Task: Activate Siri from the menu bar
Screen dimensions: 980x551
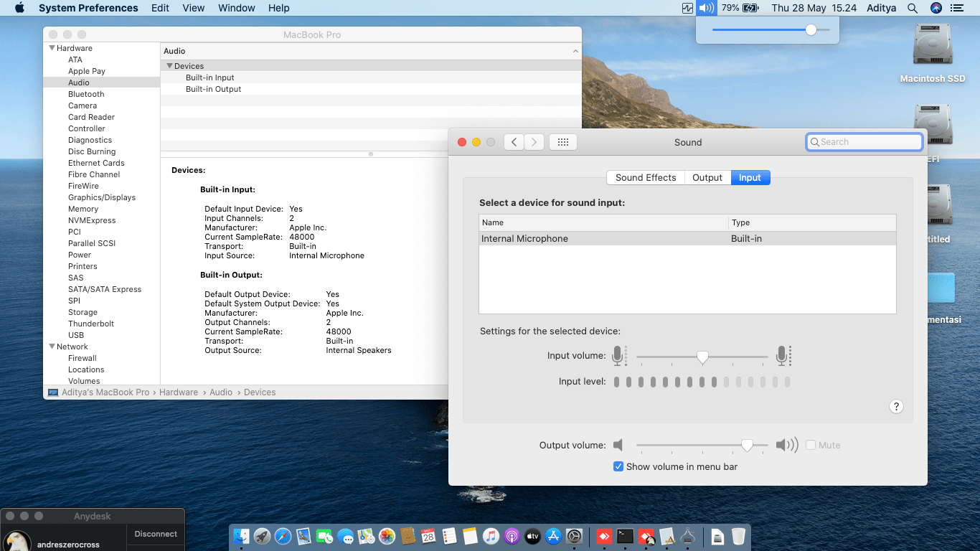Action: pos(936,8)
